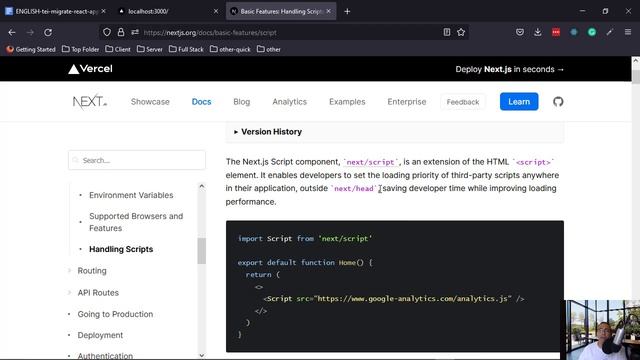Click the Vercel logo
The width and height of the screenshot is (640, 360).
[x=90, y=69]
